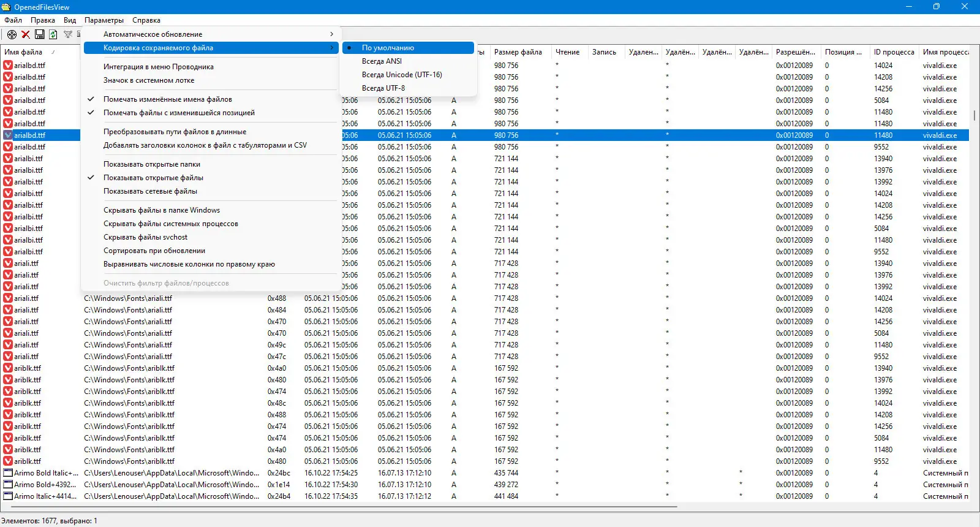
Task: Click the handle cell '0x24b4'
Action: click(279, 496)
